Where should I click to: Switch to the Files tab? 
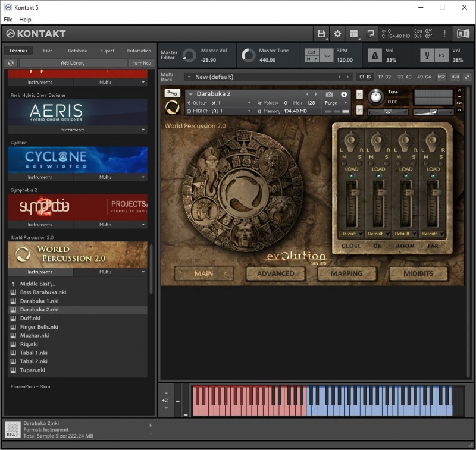48,51
